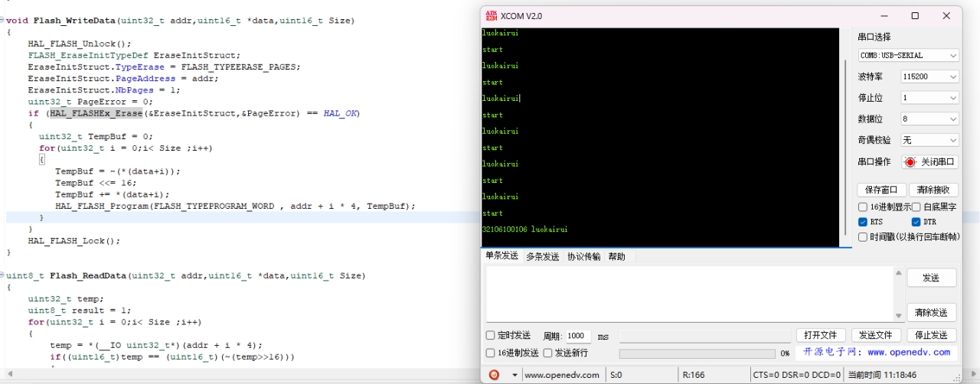
Task: Click the red settings icon in XCOM status bar
Action: [x=494, y=375]
